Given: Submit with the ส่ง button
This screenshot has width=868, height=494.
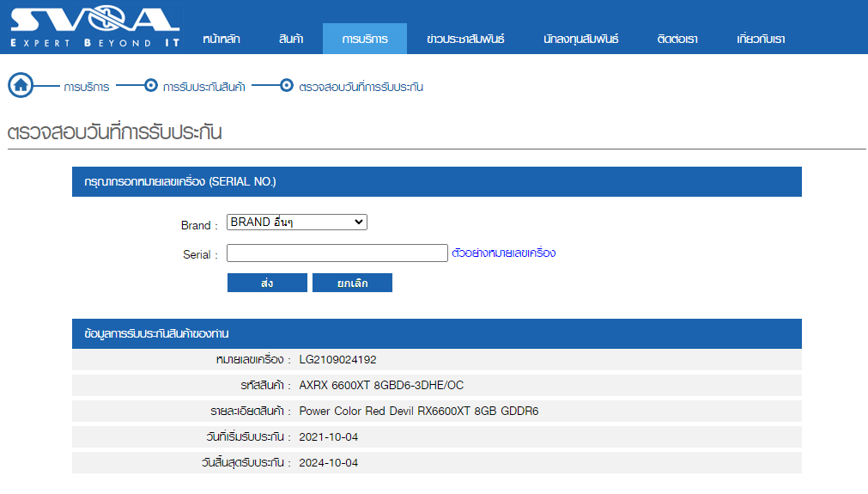Looking at the screenshot, I should (267, 283).
